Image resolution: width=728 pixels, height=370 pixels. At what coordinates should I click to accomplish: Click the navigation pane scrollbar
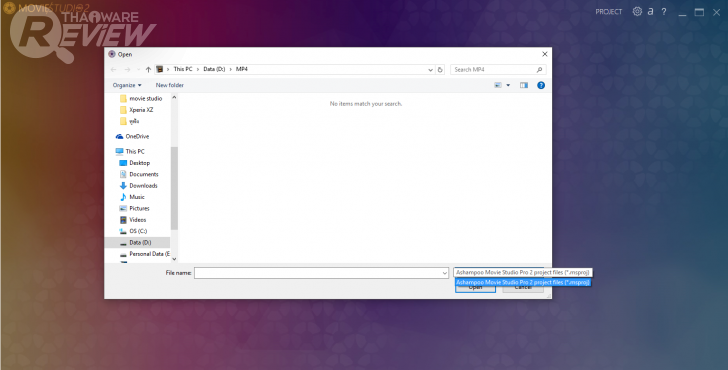tap(174, 188)
